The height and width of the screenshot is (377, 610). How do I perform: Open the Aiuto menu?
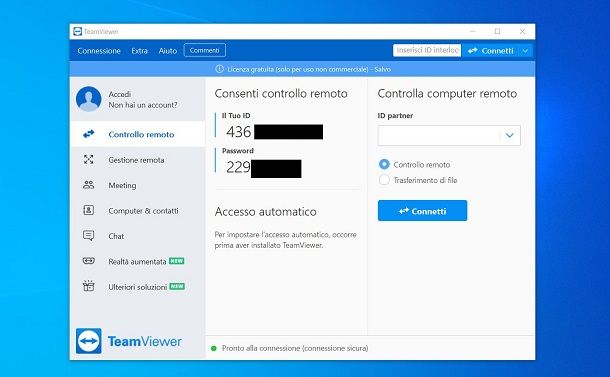tap(168, 51)
